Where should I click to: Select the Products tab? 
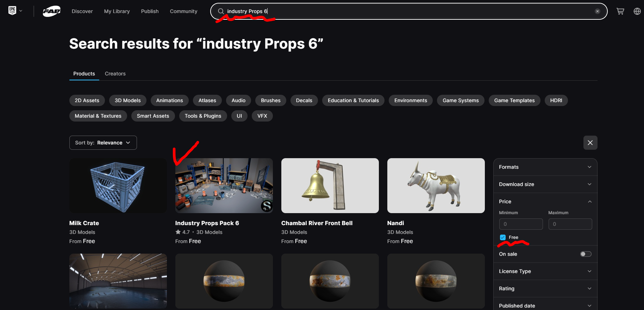(x=84, y=74)
